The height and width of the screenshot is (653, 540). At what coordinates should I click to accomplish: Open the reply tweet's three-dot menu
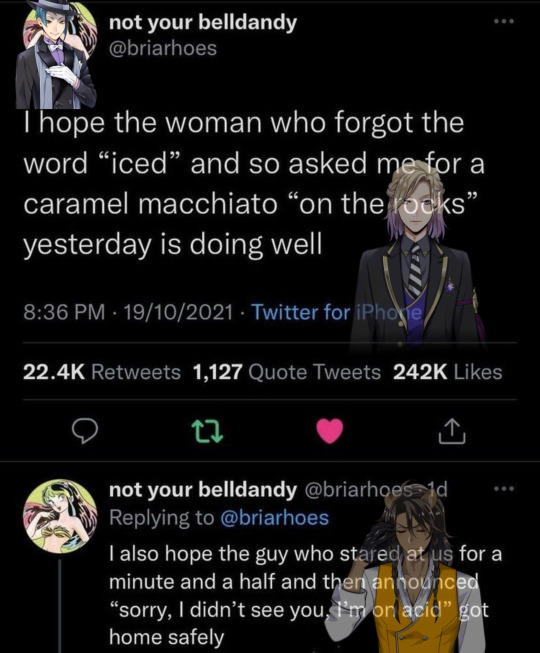(504, 488)
